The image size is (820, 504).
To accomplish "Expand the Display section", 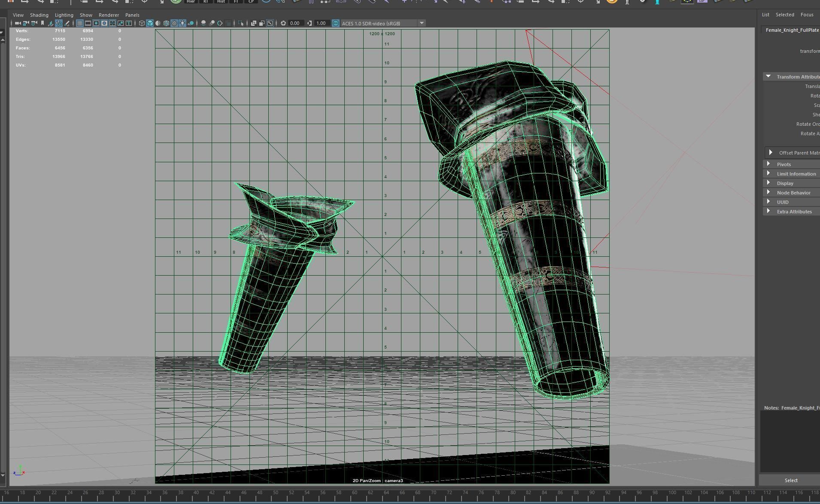I will coord(768,183).
